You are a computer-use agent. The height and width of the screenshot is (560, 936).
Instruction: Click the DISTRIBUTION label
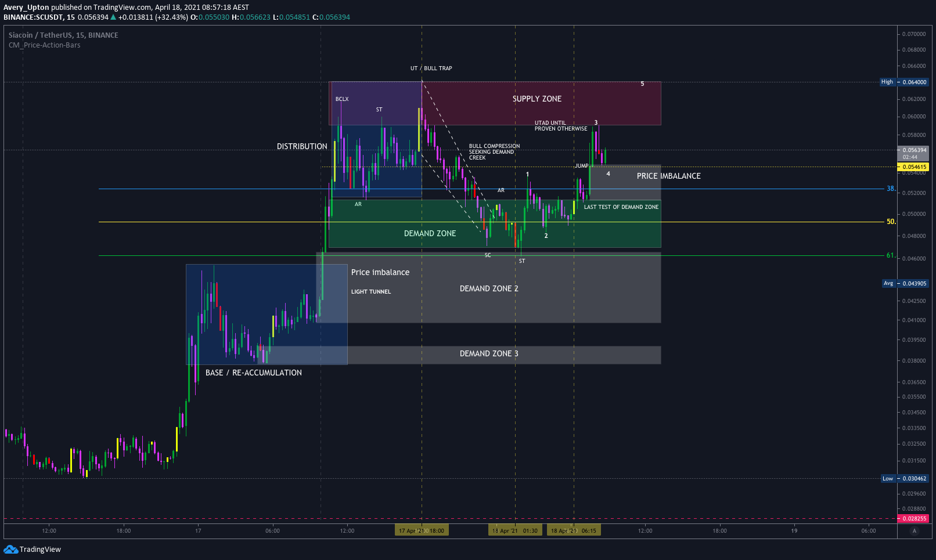click(302, 146)
